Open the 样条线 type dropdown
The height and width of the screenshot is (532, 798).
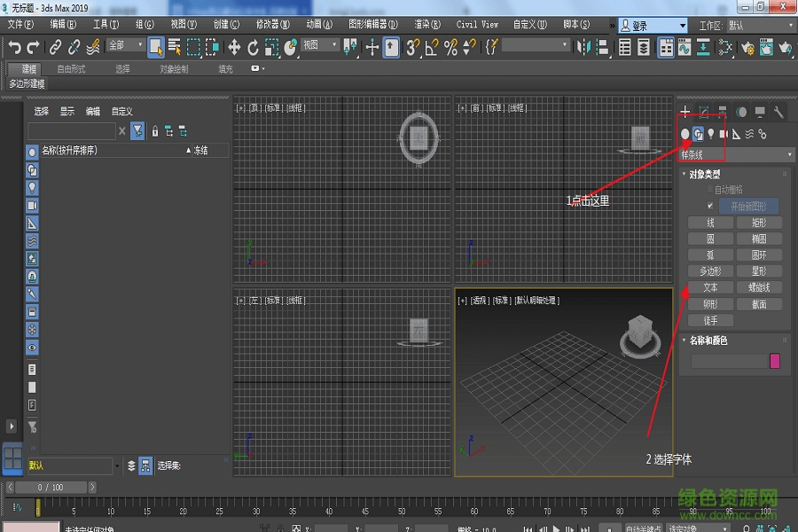pyautogui.click(x=736, y=153)
